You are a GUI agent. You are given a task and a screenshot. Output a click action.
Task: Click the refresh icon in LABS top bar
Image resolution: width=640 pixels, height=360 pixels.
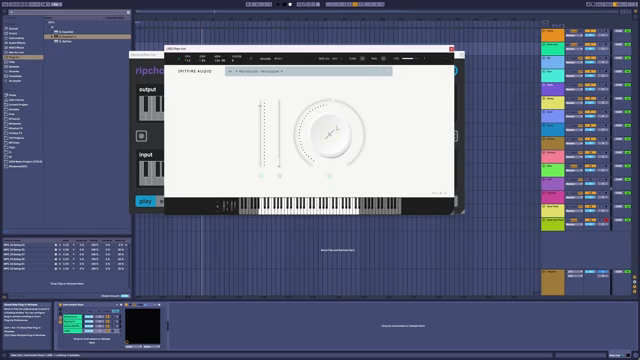point(251,59)
